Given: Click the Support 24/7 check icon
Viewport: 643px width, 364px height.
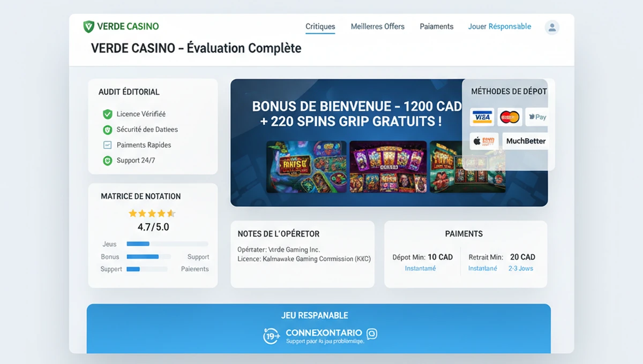Looking at the screenshot, I should coord(107,161).
